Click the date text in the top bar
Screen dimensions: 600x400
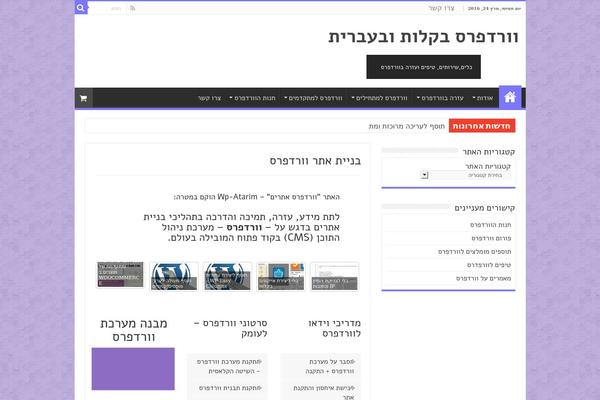(494, 8)
